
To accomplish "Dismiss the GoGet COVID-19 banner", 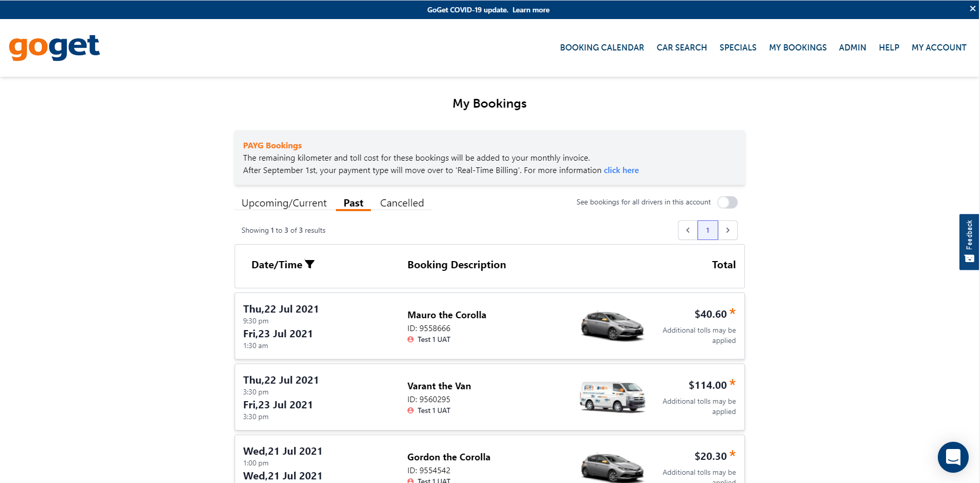I will [x=971, y=8].
